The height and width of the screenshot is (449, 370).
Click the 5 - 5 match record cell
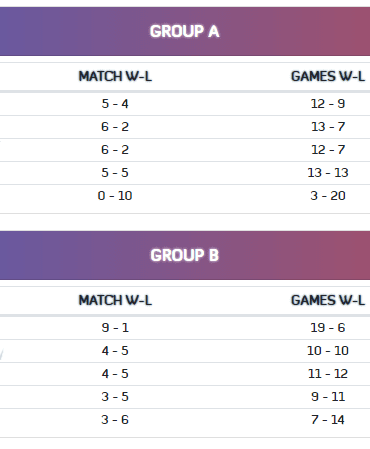[x=115, y=173]
